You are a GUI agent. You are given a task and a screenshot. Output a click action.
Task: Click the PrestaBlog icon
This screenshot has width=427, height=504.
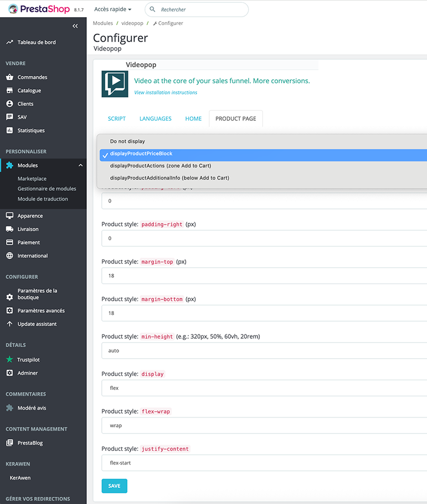9,442
